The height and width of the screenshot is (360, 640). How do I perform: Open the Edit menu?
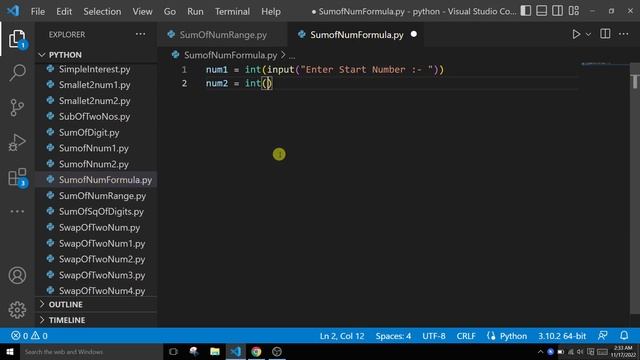click(x=64, y=11)
